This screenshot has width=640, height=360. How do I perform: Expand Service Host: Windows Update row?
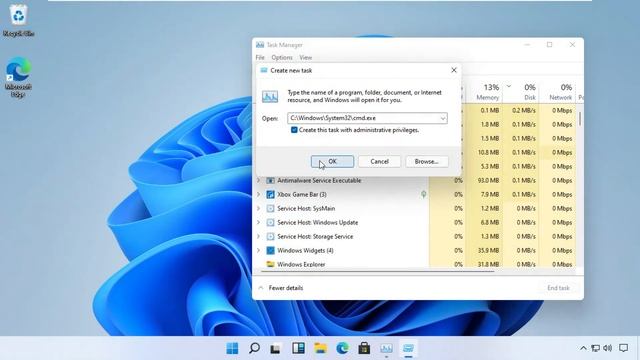pyautogui.click(x=259, y=222)
